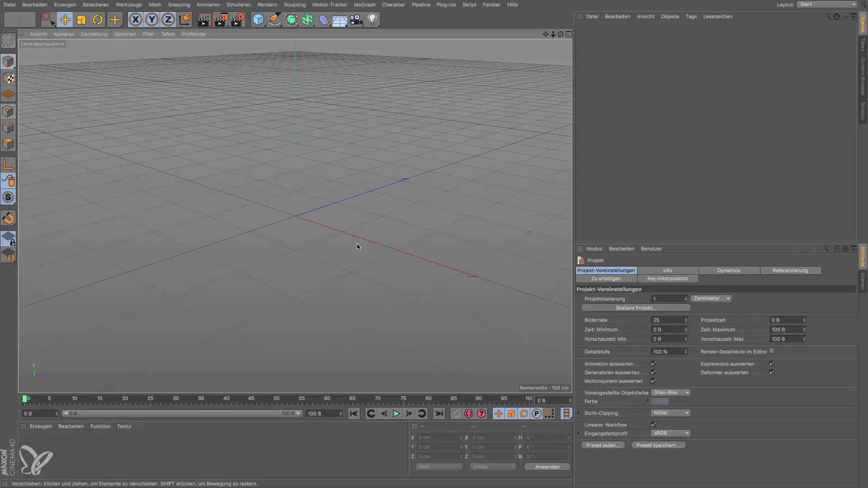This screenshot has height=488, width=868.
Task: Switch to the Dynamics tab
Action: pyautogui.click(x=729, y=270)
